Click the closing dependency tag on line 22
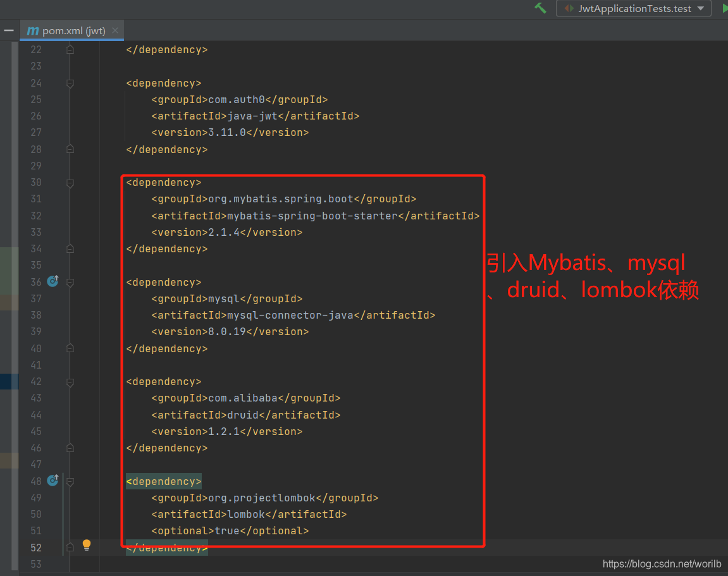This screenshot has height=576, width=728. (167, 50)
